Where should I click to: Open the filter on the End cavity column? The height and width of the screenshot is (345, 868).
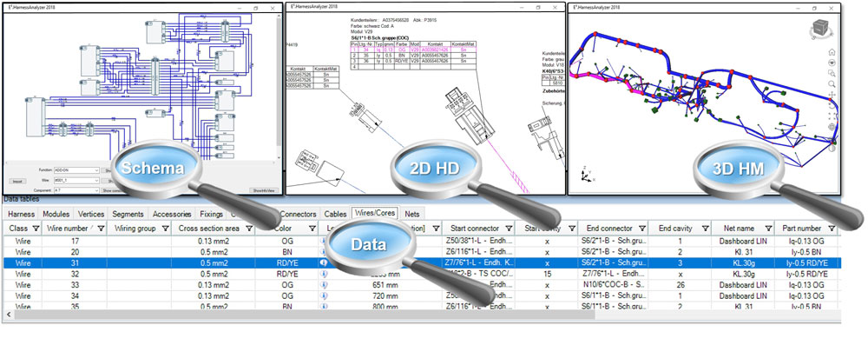click(705, 229)
